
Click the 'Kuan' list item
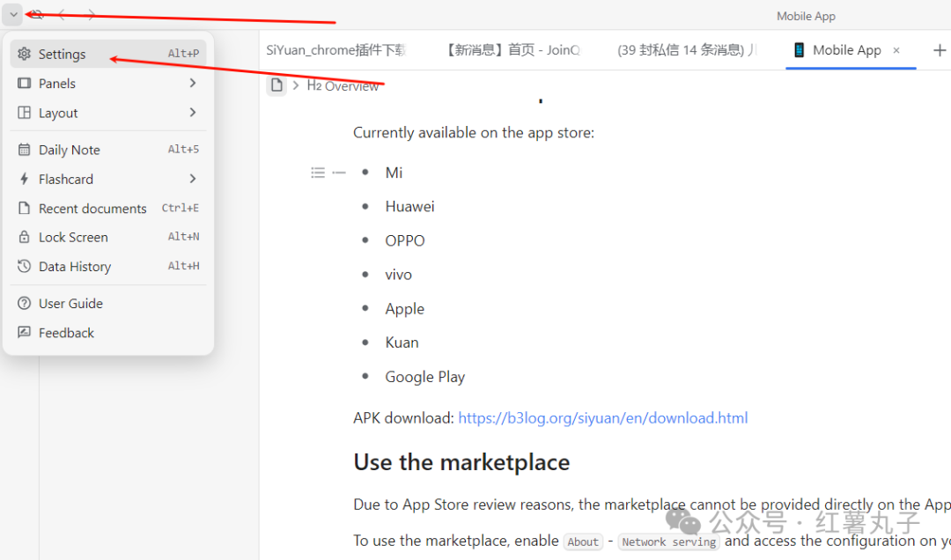[x=402, y=343]
